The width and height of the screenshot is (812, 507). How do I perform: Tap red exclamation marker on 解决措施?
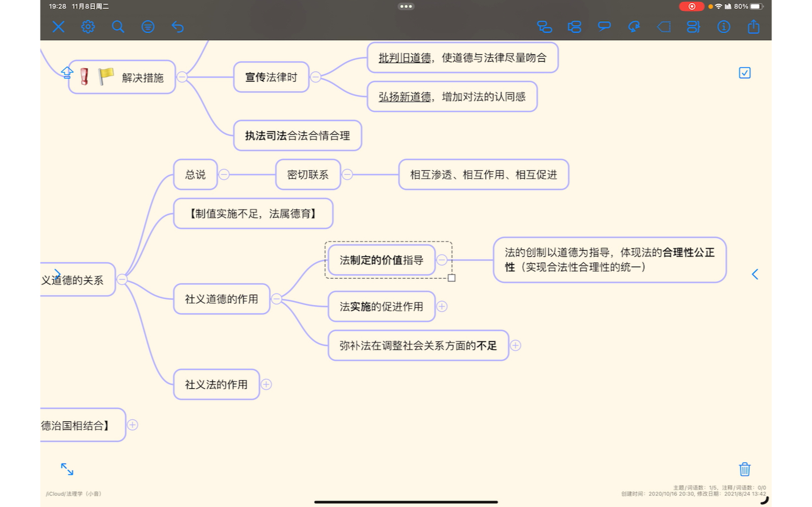point(85,77)
